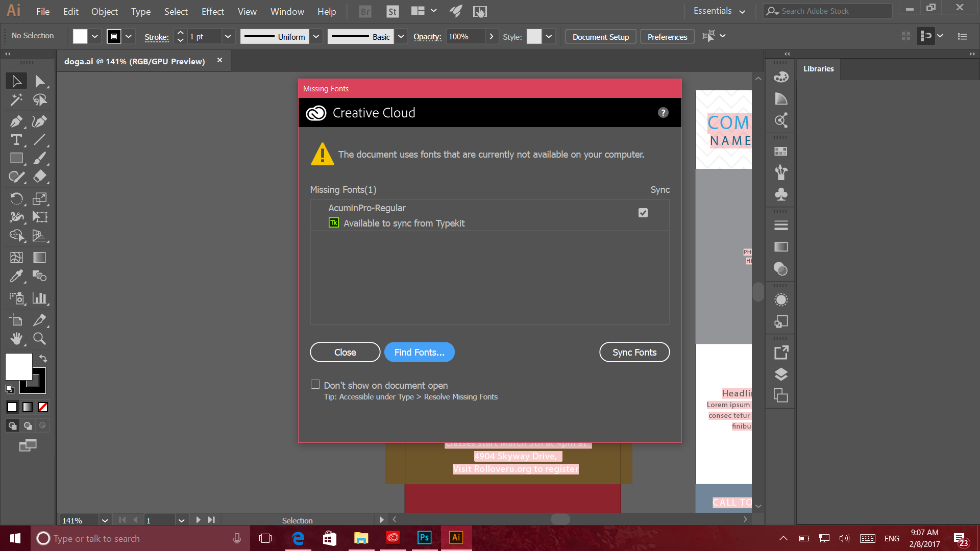Toggle AcuminPro-Regular sync checkbox
980x551 pixels.
coord(644,213)
